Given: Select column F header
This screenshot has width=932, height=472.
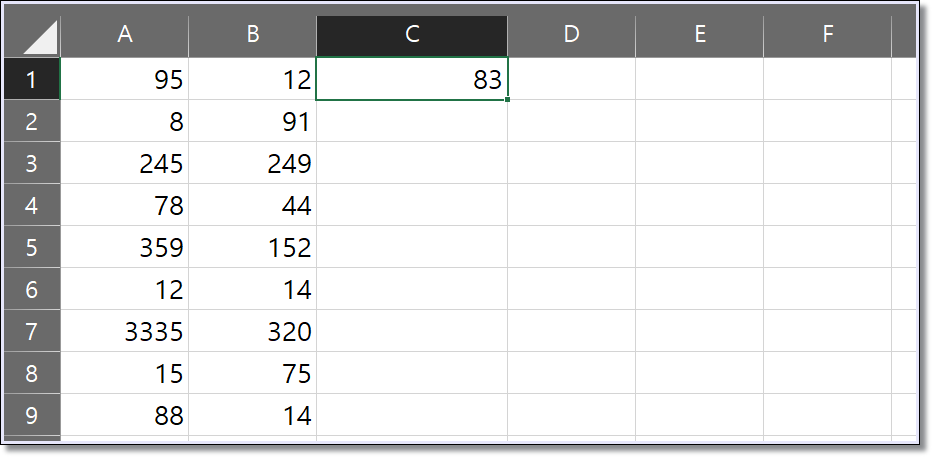Looking at the screenshot, I should [x=827, y=36].
